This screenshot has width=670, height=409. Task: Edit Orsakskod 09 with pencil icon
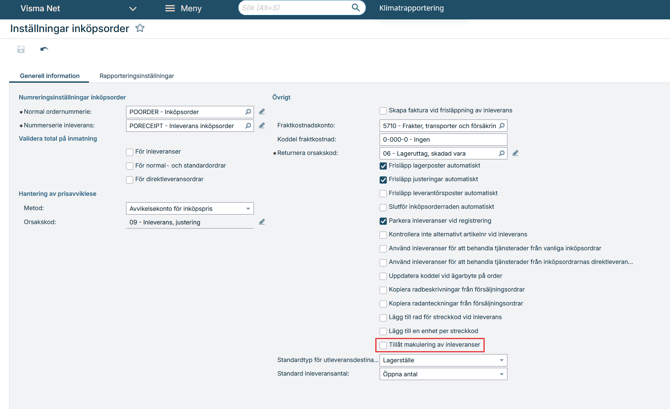click(x=262, y=222)
